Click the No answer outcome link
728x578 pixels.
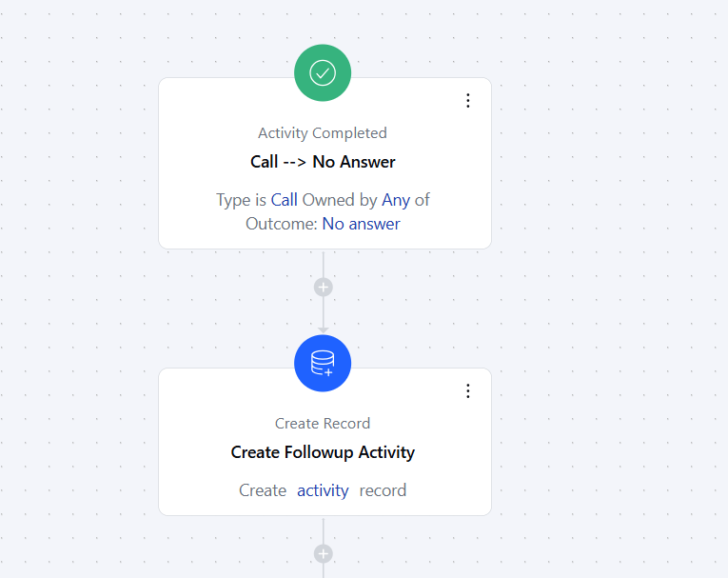362,224
